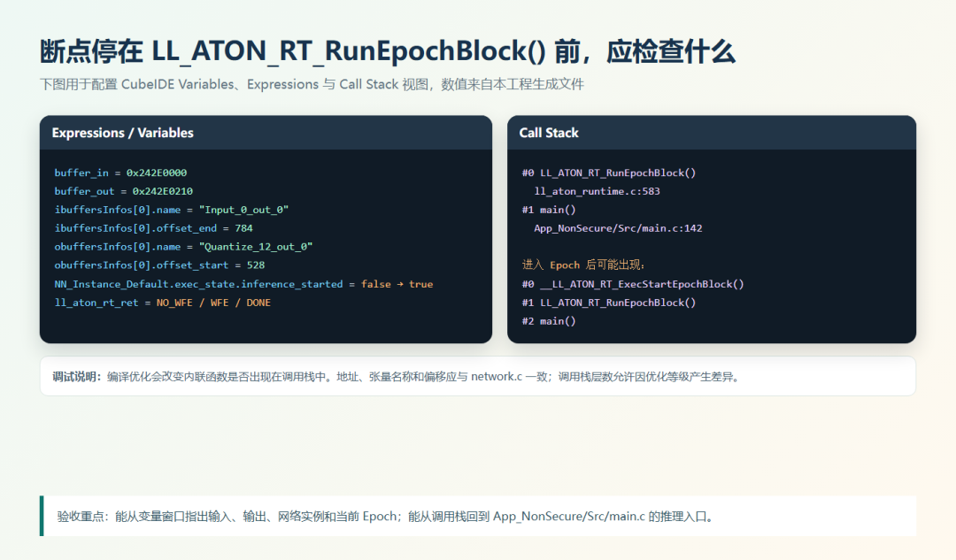Click the slide title about LL_ATON_RT_RunEpochBlock()
Viewport: 956px width, 560px height.
point(387,51)
